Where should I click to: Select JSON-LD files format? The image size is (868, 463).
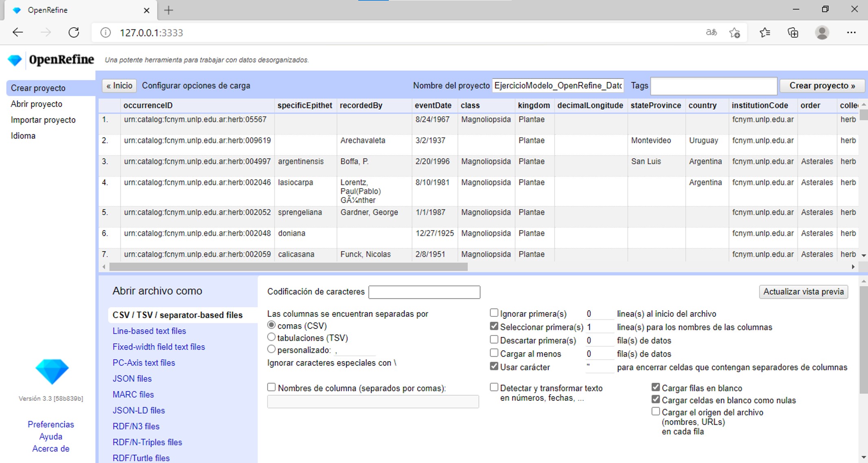139,410
